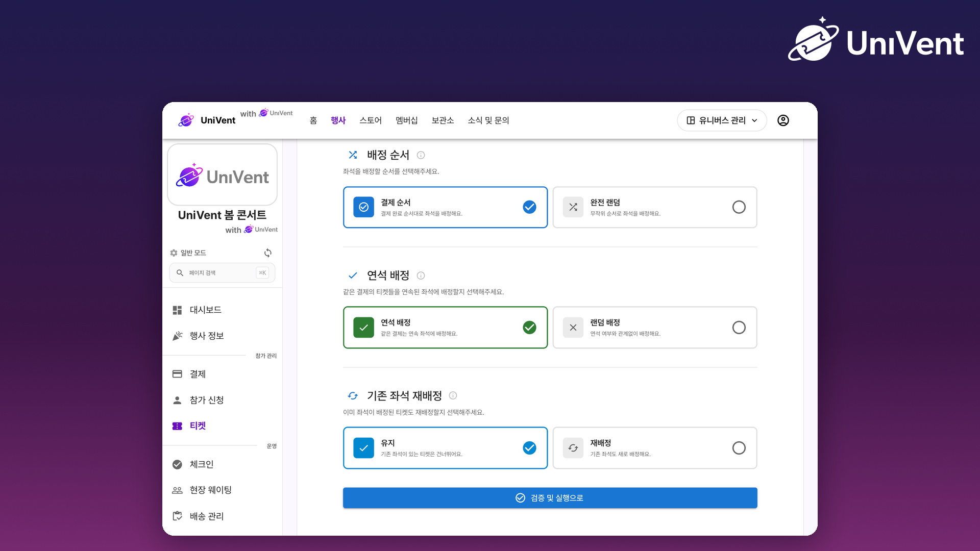
Task: Open 소식 및 문의 nav tab
Action: (x=488, y=120)
